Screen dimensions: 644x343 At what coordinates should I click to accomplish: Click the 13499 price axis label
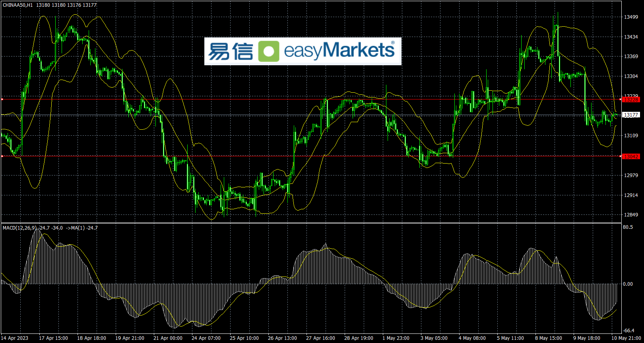pos(631,17)
